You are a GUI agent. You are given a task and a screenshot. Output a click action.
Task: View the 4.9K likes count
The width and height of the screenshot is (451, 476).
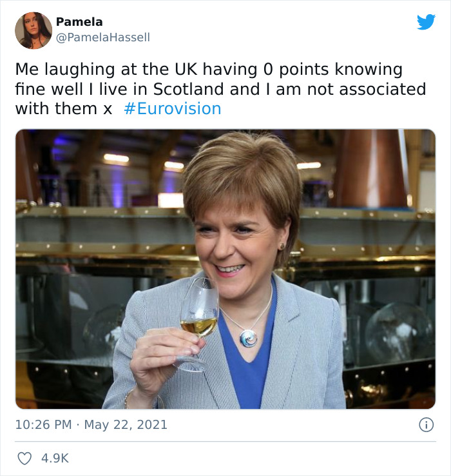[55, 458]
